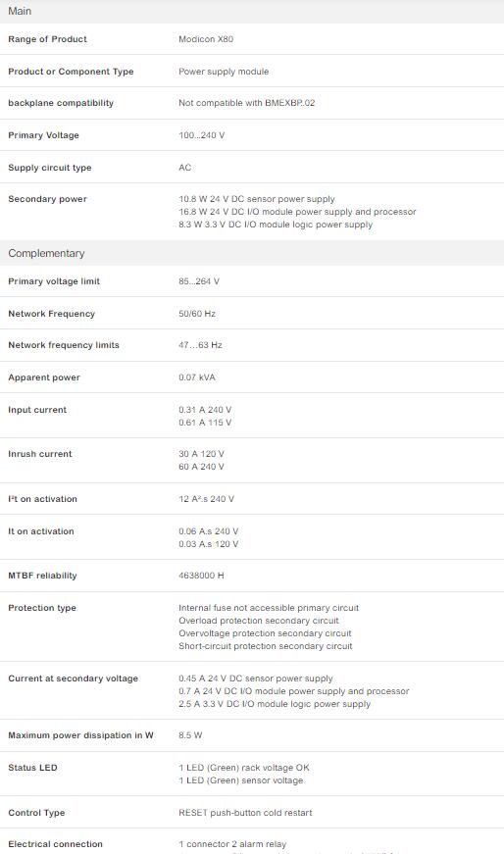Click Not compatible with BMEXBP.02 text
The width and height of the screenshot is (504, 854).
(x=246, y=103)
